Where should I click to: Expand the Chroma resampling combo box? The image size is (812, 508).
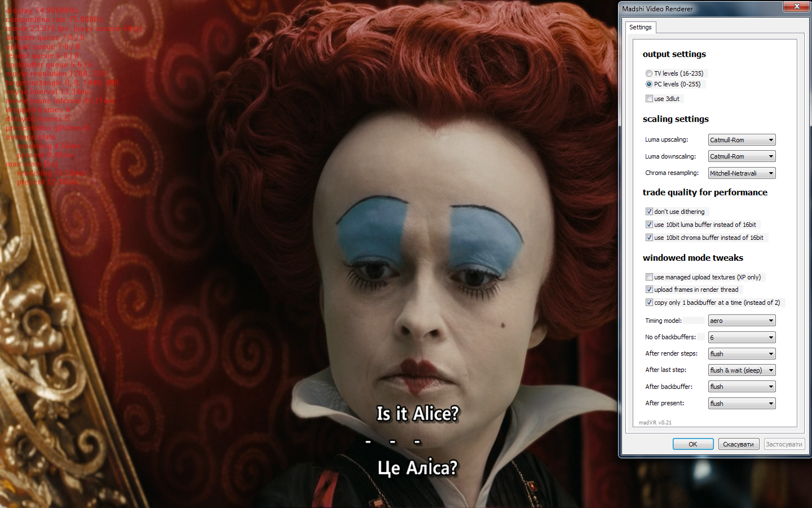pos(742,173)
